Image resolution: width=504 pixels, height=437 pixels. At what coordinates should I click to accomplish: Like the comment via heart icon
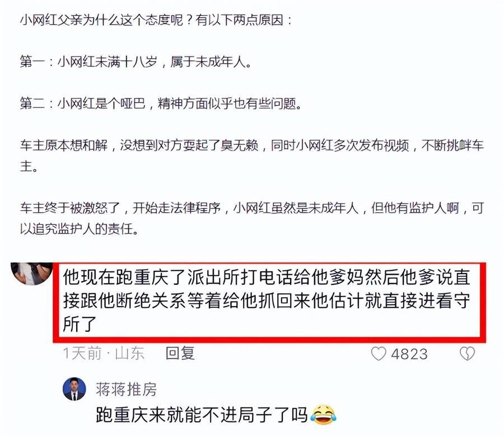[379, 354]
